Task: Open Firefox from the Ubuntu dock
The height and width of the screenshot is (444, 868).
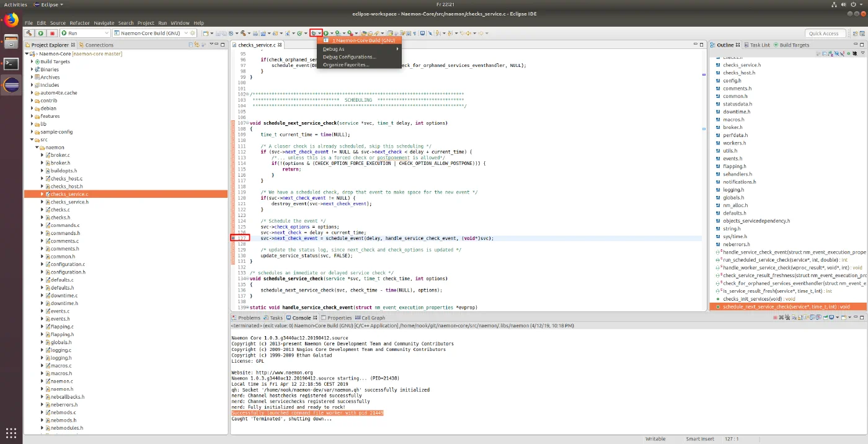Action: 11,20
